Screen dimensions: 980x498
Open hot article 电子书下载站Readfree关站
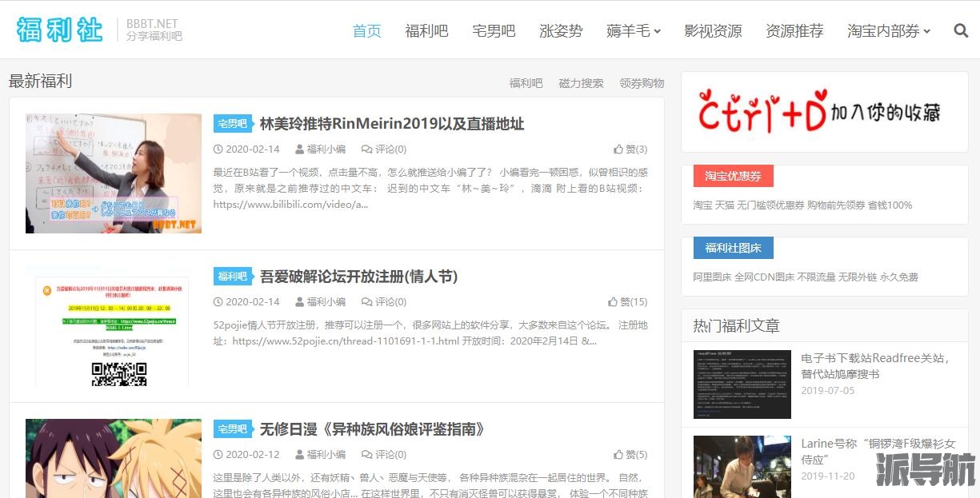coord(877,366)
